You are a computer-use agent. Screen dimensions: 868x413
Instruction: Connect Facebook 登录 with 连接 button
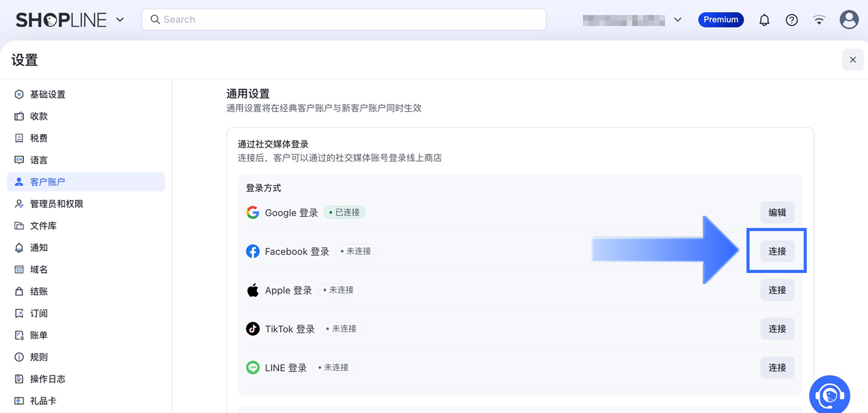(777, 251)
